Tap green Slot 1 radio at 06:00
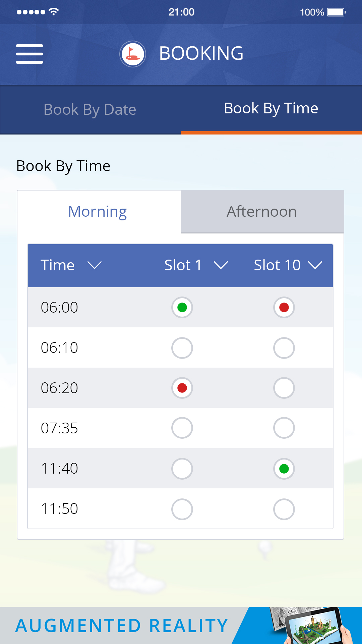 coord(182,307)
